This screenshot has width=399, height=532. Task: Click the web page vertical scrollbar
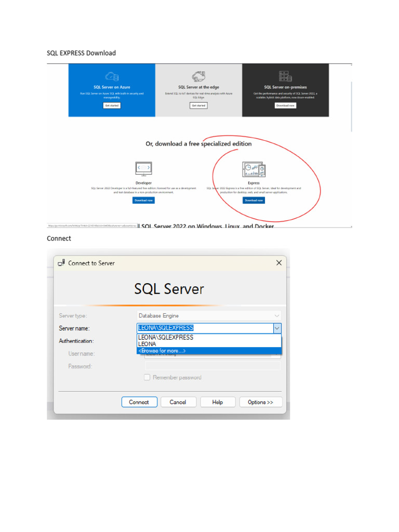pos(351,106)
